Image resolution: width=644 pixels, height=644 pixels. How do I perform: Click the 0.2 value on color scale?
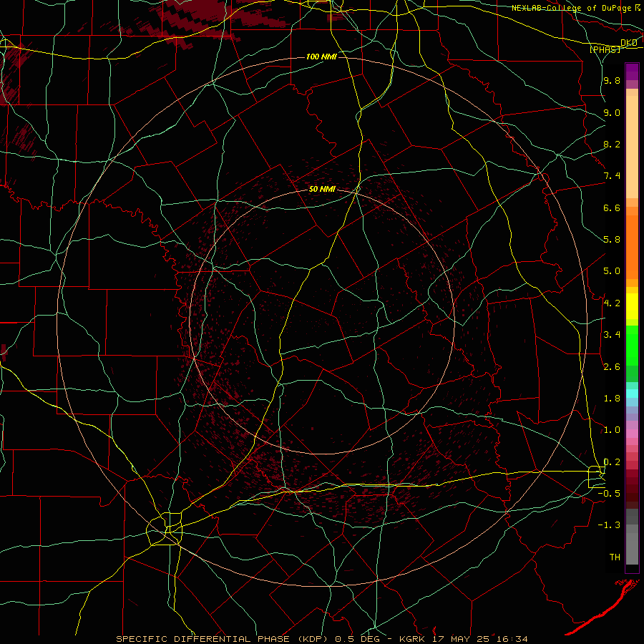tap(612, 462)
